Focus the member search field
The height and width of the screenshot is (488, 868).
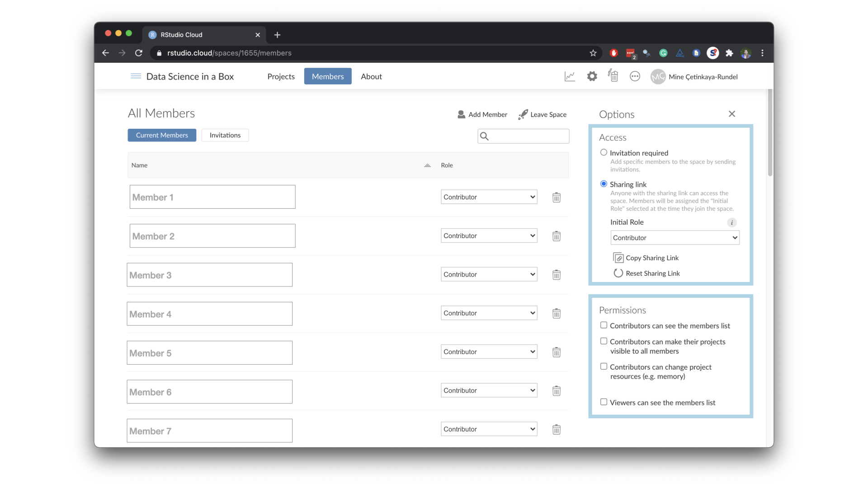pyautogui.click(x=523, y=136)
